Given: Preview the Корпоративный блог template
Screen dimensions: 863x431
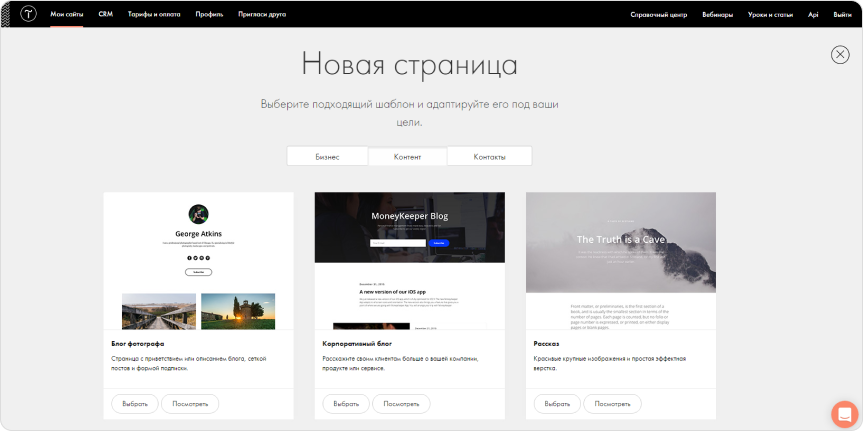Looking at the screenshot, I should (401, 404).
